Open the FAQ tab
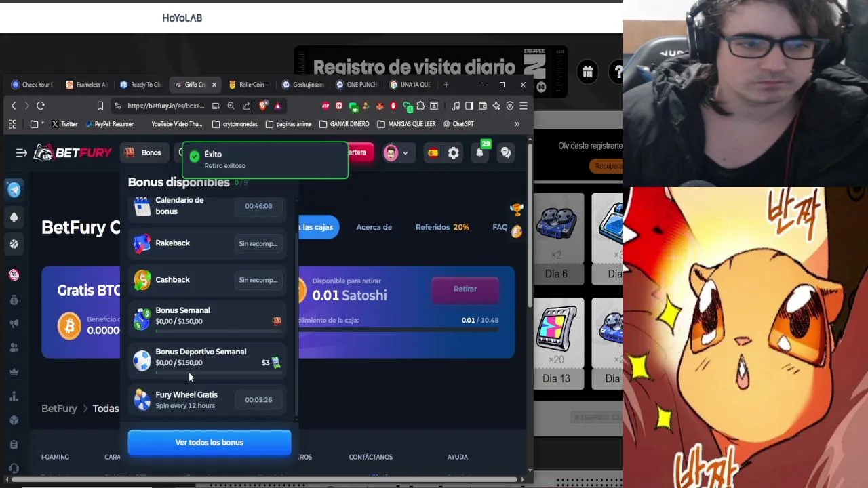 (x=500, y=227)
